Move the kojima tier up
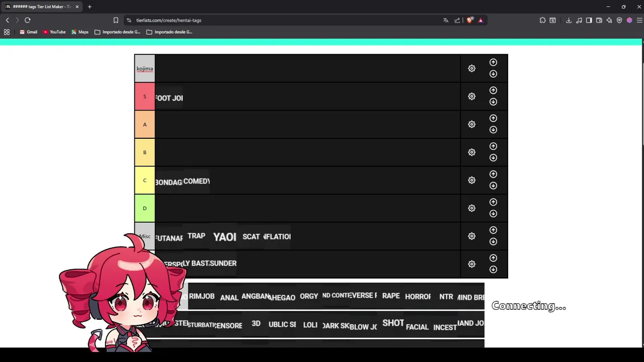 click(x=493, y=62)
